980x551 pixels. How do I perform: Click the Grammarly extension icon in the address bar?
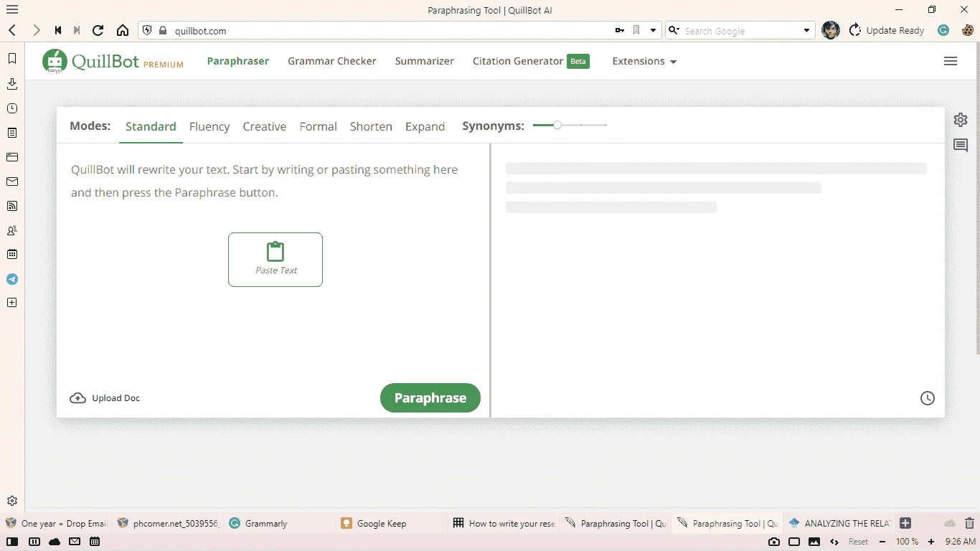point(944,30)
